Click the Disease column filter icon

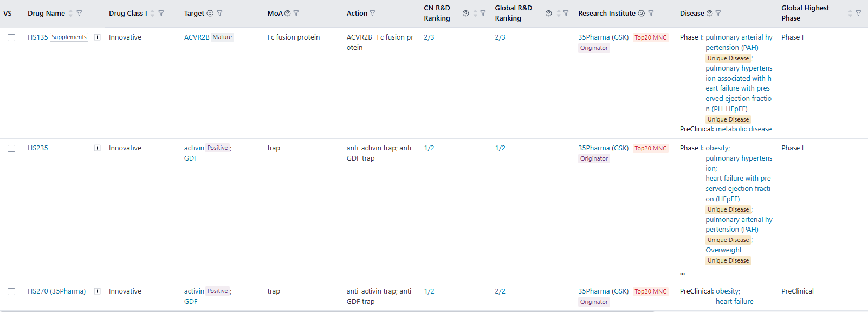pyautogui.click(x=718, y=14)
